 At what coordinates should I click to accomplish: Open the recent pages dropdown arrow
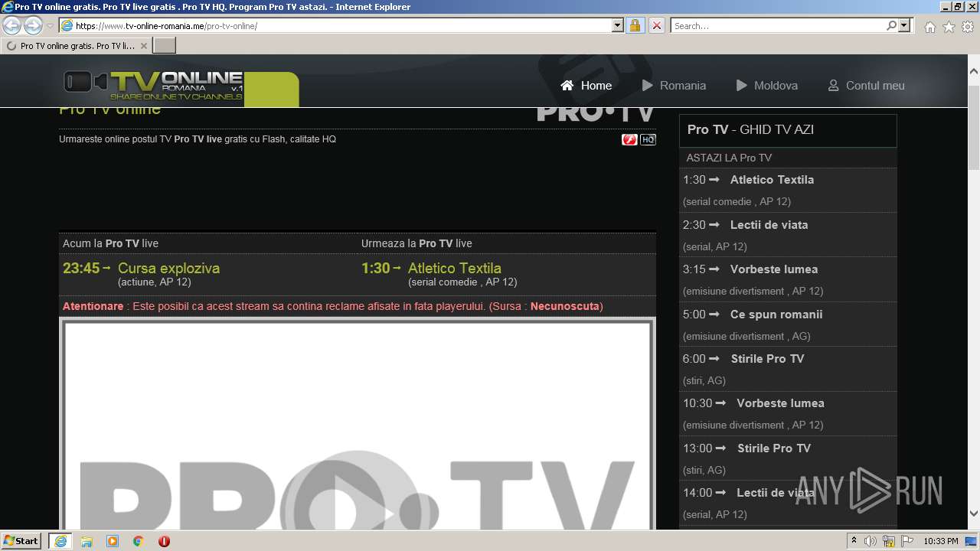point(50,26)
